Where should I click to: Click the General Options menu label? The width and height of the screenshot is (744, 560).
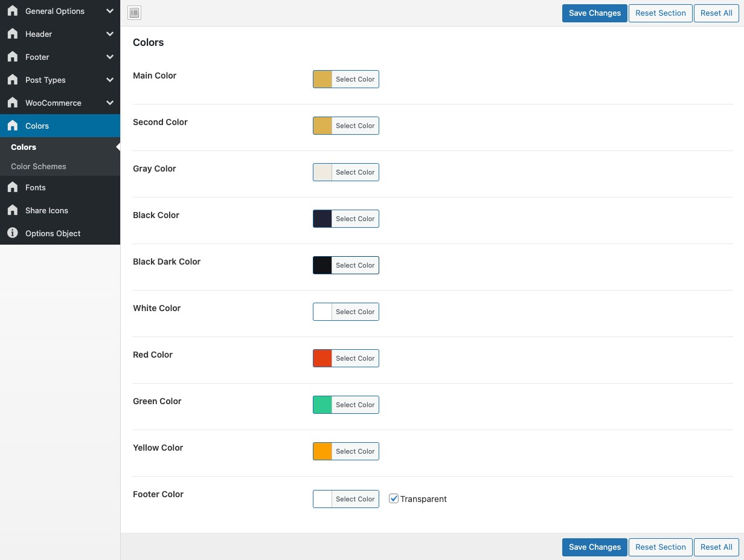[x=55, y=11]
